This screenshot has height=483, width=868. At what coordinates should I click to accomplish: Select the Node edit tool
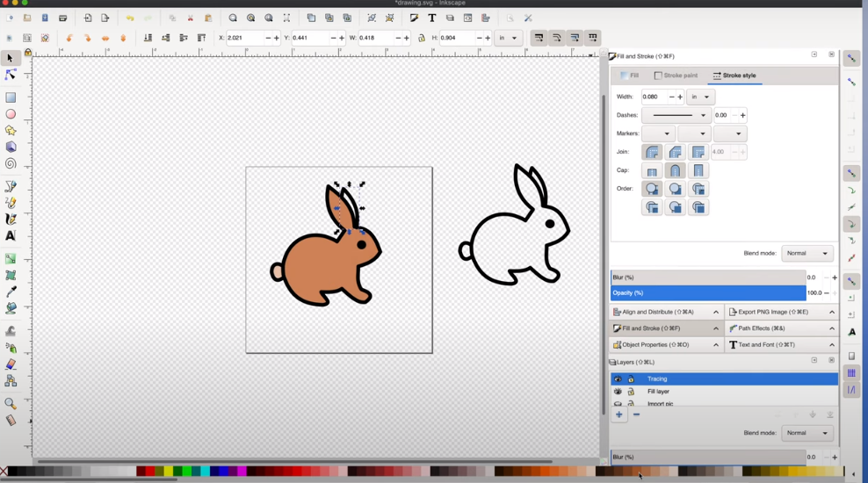pyautogui.click(x=10, y=75)
